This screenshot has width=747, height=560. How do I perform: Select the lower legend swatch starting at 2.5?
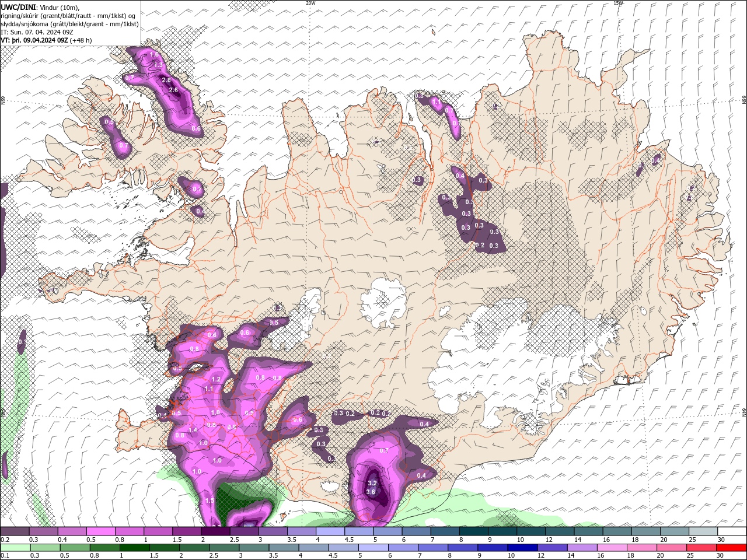(x=224, y=548)
